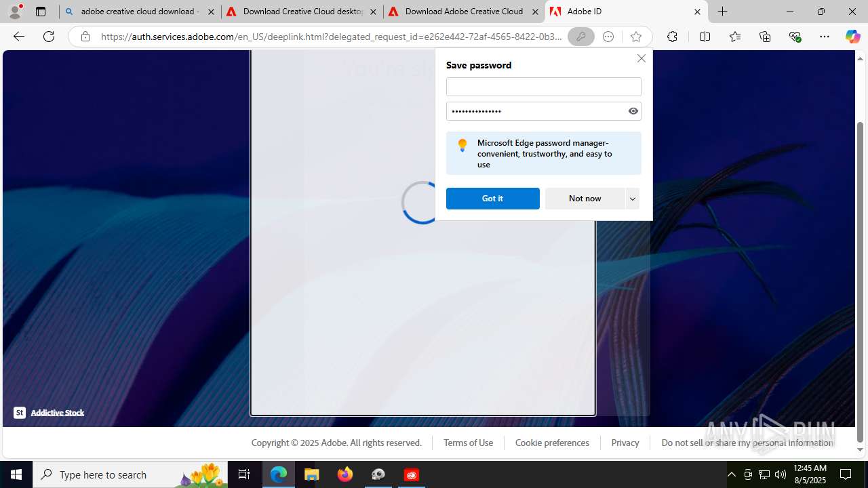Open tab actions menu icon

pyautogui.click(x=41, y=12)
